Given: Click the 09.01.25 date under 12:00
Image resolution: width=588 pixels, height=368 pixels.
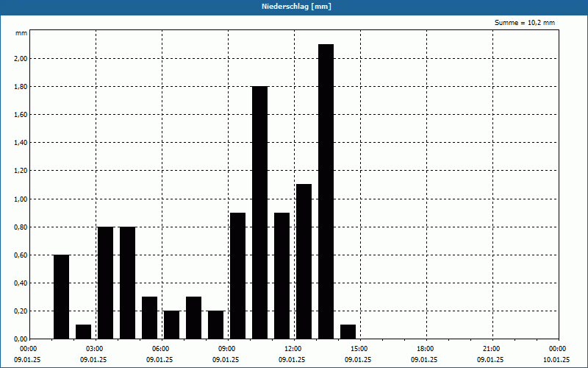Looking at the screenshot, I should tap(292, 360).
